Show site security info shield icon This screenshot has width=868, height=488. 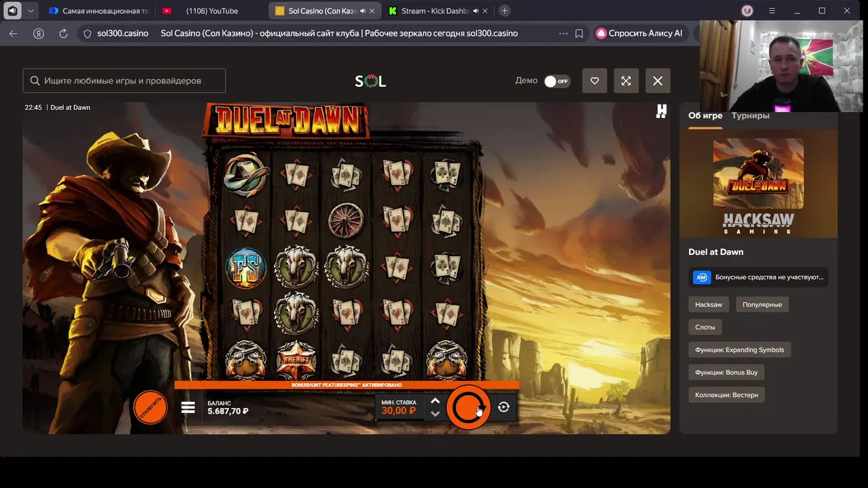click(87, 33)
